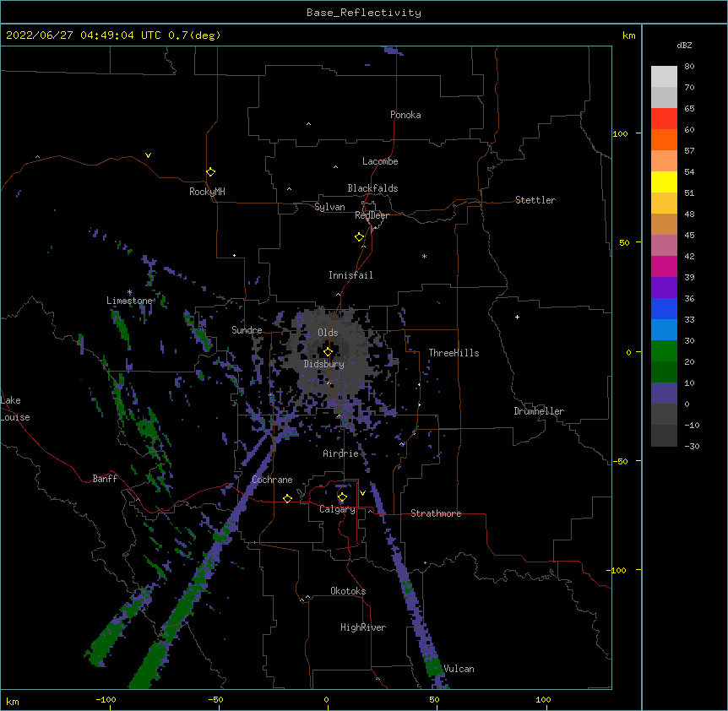Screen dimensions: 728x711
Task: Click the Strathmore town label
Action: pos(436,513)
